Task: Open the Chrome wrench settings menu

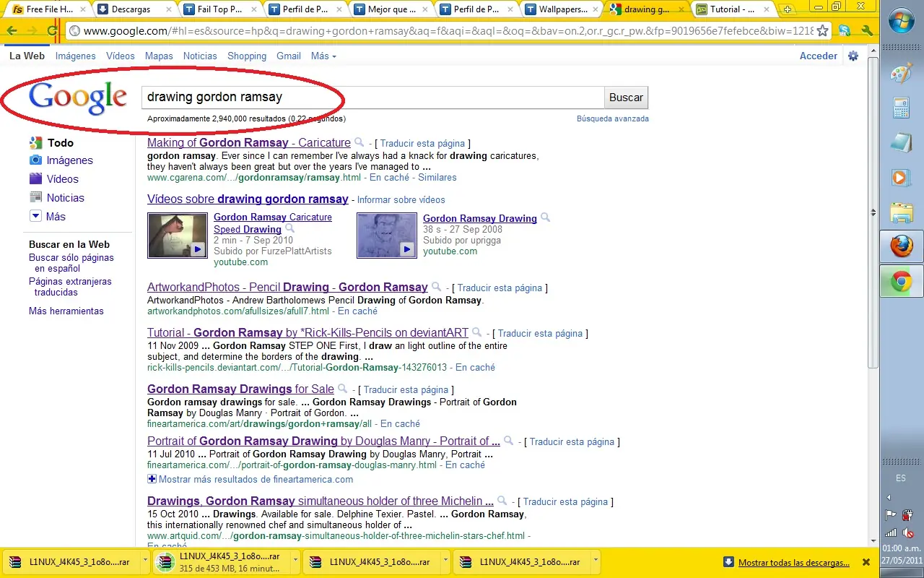Action: tap(867, 31)
